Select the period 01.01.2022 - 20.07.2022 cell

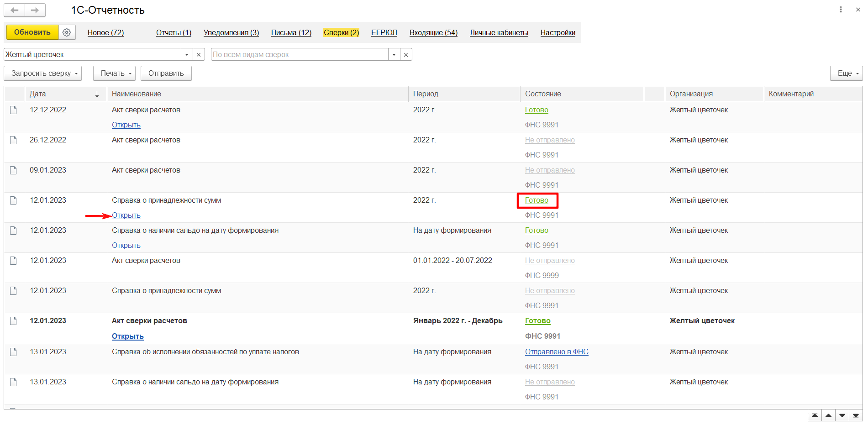(452, 261)
